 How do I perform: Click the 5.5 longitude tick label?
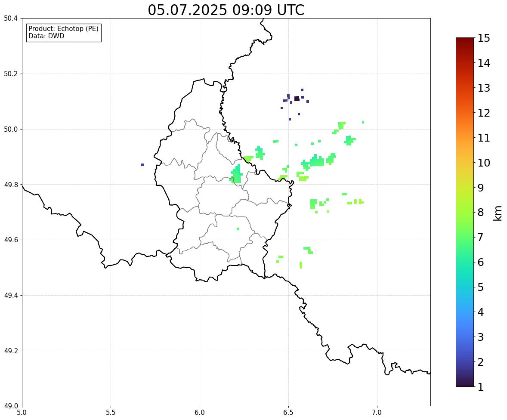(x=111, y=413)
